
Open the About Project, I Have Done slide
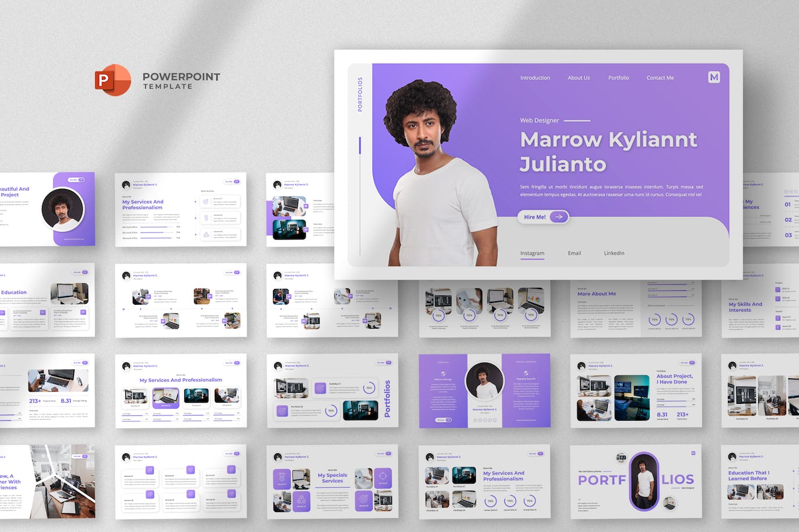636,390
